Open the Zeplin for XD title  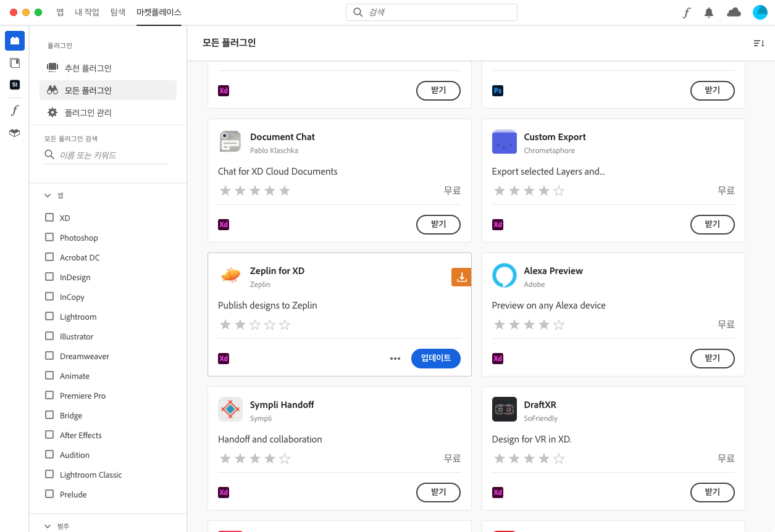pos(277,270)
